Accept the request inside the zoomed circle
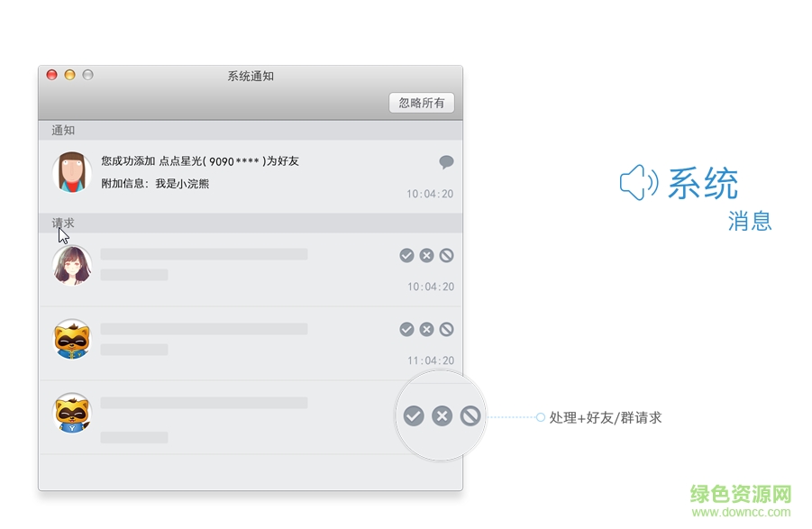Screen dimensions: 812x529 point(414,416)
